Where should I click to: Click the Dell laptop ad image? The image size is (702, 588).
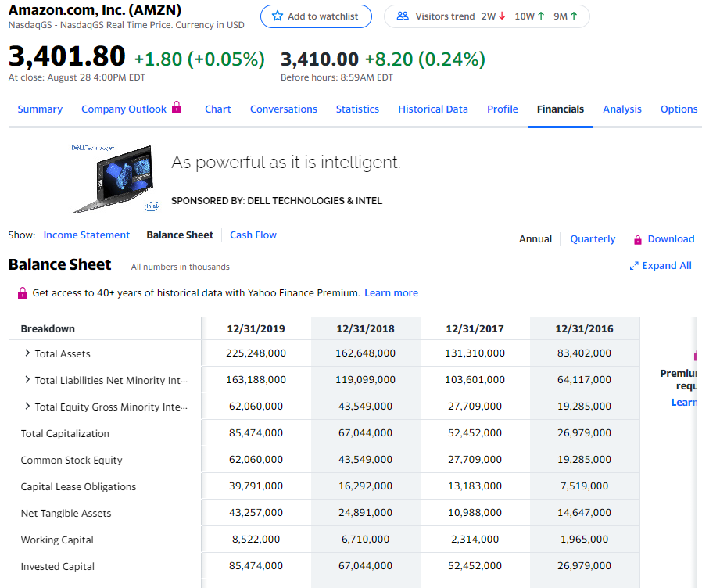116,179
